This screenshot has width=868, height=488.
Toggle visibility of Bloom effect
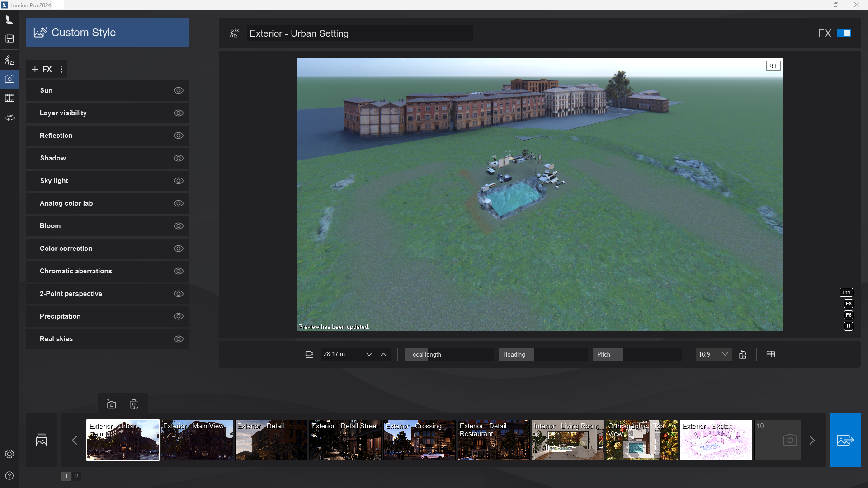click(179, 226)
